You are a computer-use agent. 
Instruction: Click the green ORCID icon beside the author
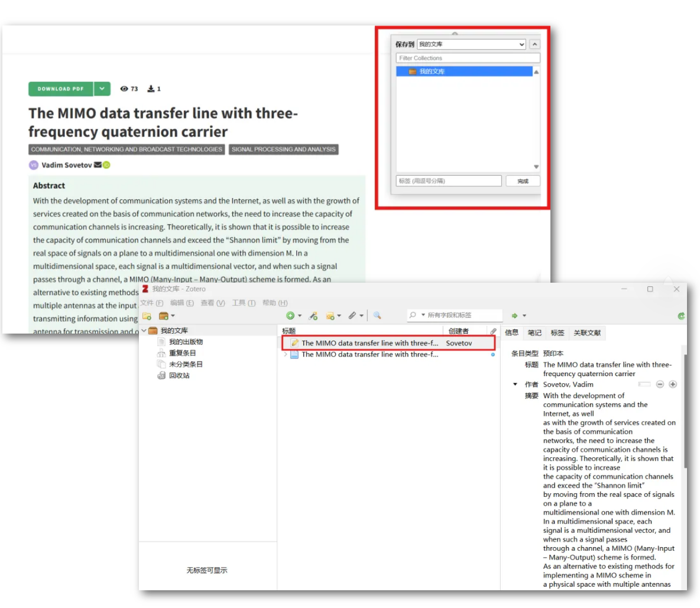[x=106, y=165]
